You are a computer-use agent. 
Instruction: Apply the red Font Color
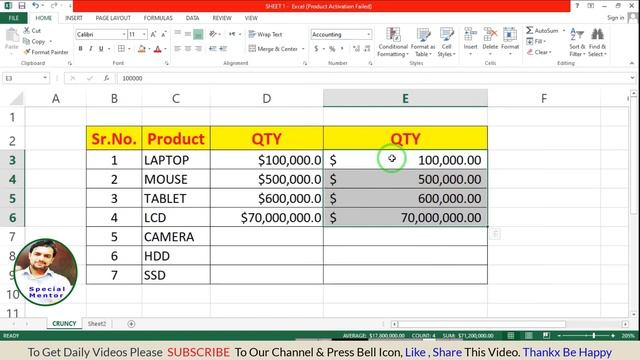[158, 49]
